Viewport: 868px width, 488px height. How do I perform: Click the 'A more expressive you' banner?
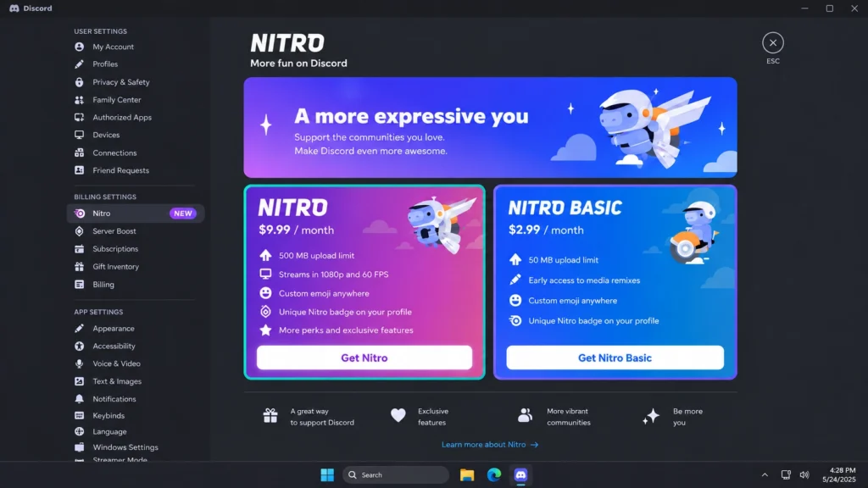click(x=490, y=127)
